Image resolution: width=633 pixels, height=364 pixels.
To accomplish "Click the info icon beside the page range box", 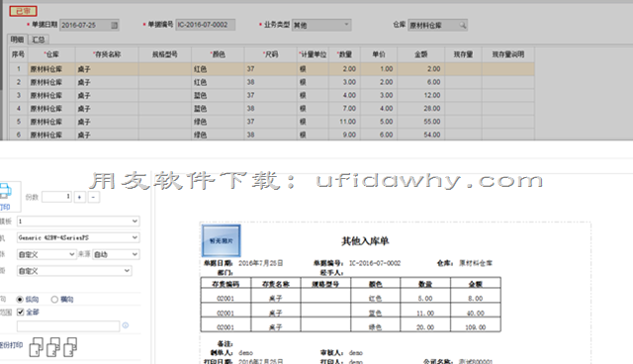I will coord(126,325).
